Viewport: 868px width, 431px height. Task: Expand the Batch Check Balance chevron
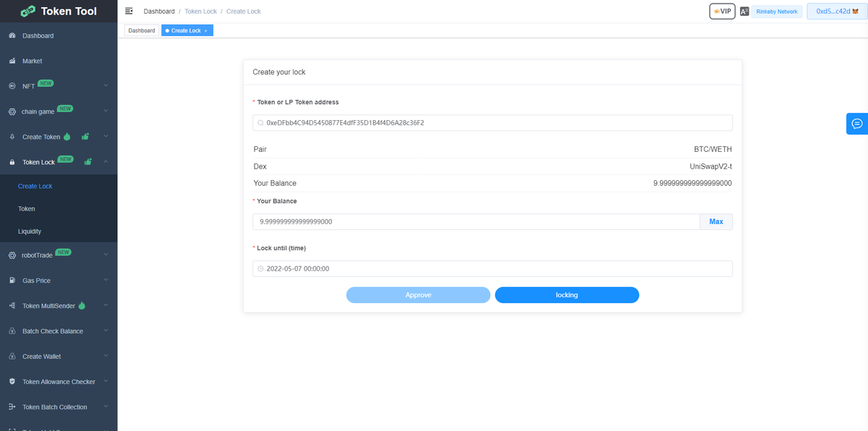(x=106, y=331)
